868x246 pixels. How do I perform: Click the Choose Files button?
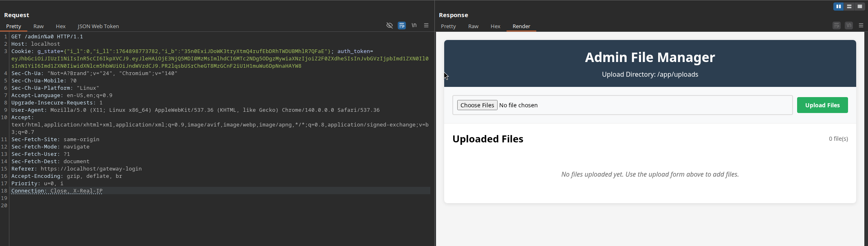coord(477,105)
